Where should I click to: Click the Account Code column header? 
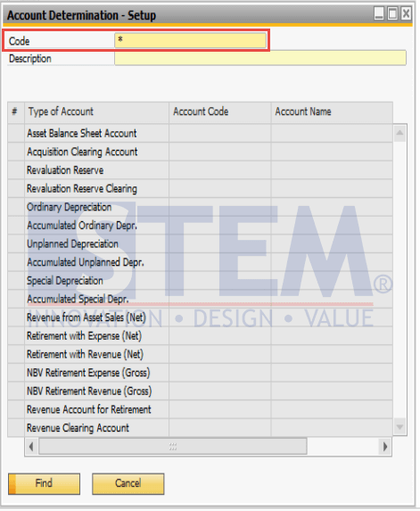point(220,112)
